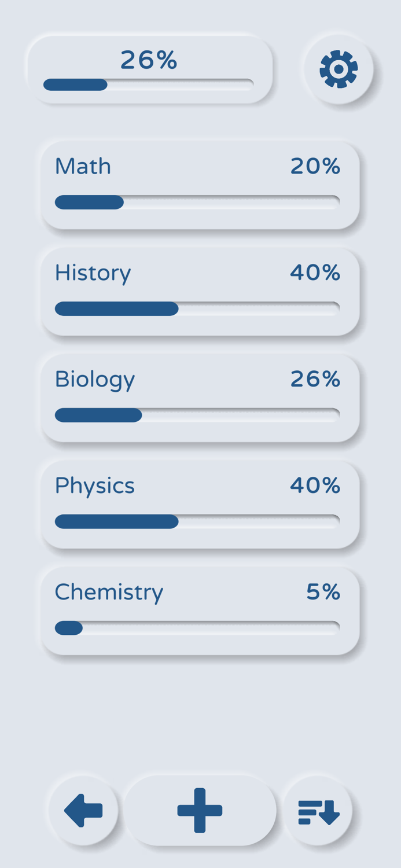Image resolution: width=401 pixels, height=868 pixels.
Task: Click the back arrow icon
Action: [82, 810]
